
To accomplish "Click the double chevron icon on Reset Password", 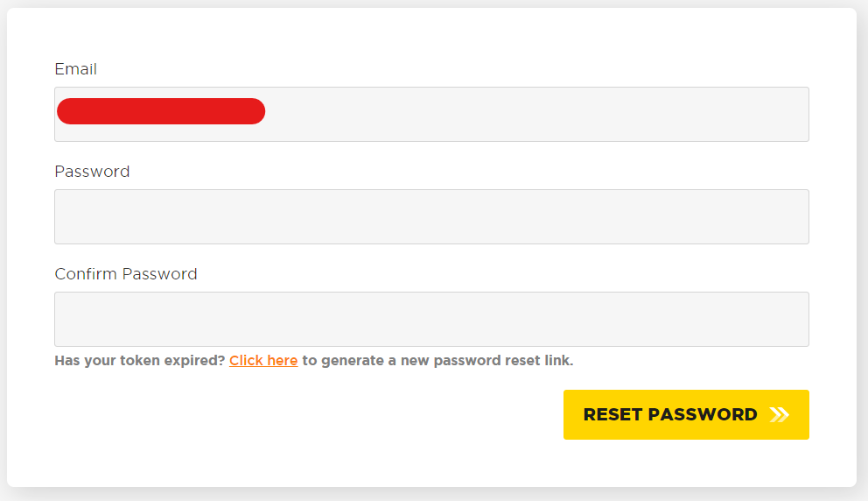I will coord(780,414).
